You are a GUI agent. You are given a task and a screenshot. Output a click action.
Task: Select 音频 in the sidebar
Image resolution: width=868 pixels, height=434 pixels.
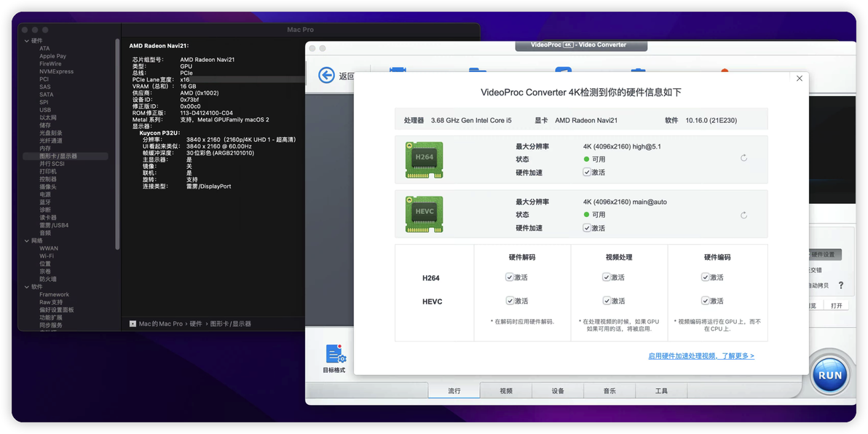tap(45, 233)
